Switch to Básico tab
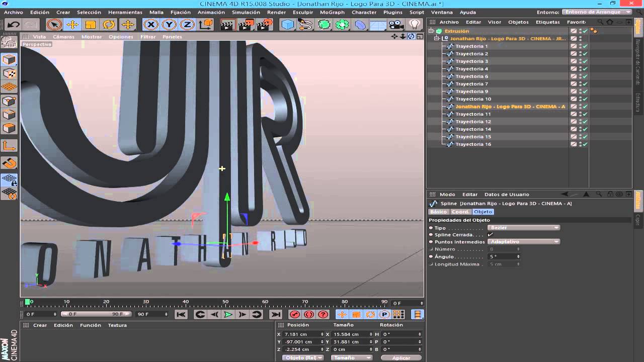 click(438, 212)
